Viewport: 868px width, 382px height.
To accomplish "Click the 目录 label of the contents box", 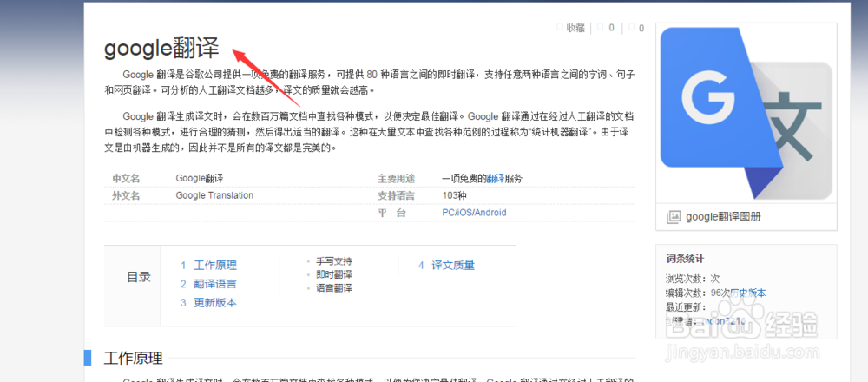I will [139, 277].
